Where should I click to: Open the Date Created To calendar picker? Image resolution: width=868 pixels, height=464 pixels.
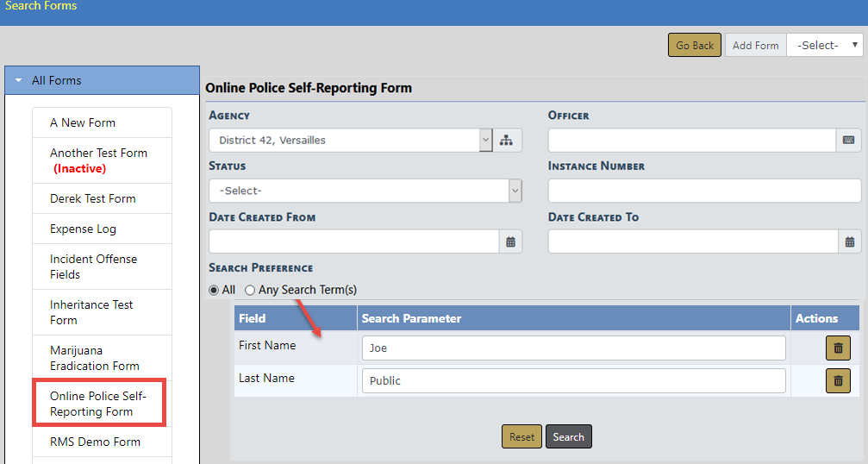[849, 242]
